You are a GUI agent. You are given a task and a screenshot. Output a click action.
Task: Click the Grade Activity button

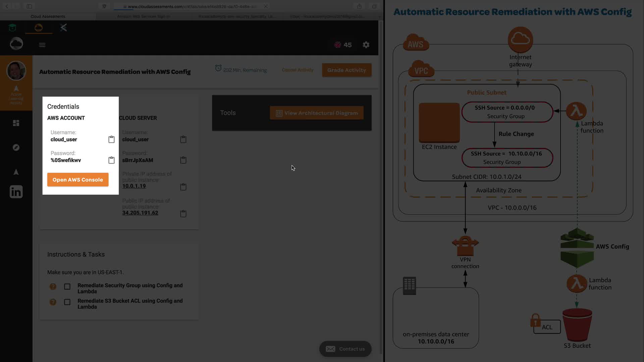346,70
